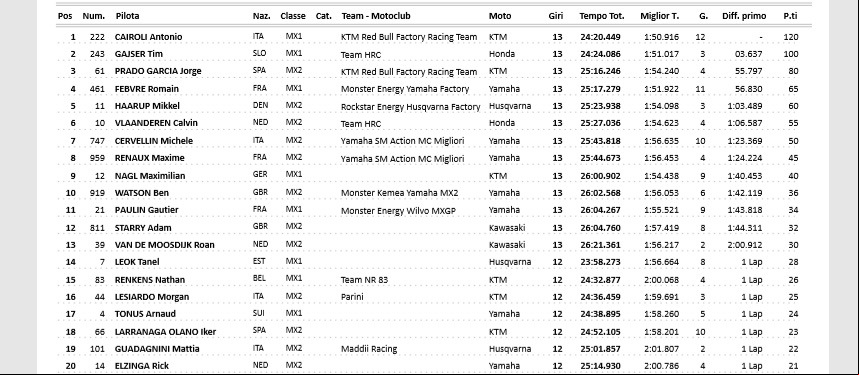Select VLAANDEREN Calvin row
The height and width of the screenshot is (375, 859).
point(429,123)
